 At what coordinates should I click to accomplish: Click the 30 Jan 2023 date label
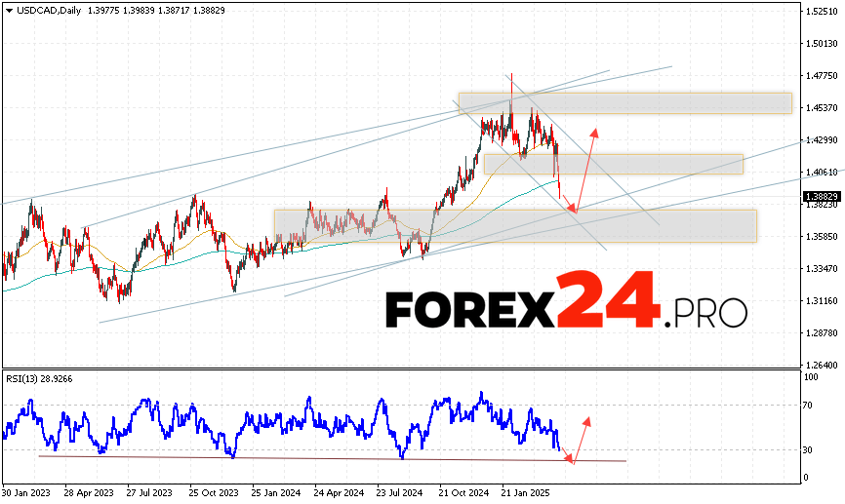pos(28,493)
